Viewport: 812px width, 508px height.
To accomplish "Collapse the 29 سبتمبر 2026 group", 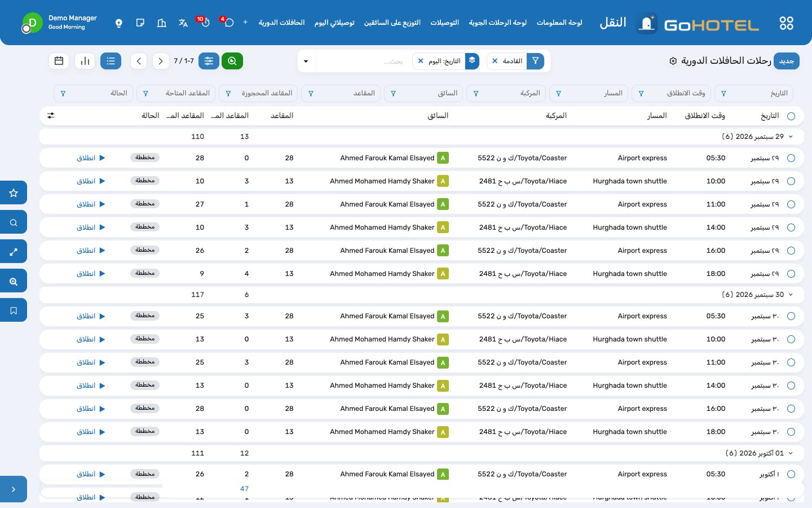I will point(791,137).
